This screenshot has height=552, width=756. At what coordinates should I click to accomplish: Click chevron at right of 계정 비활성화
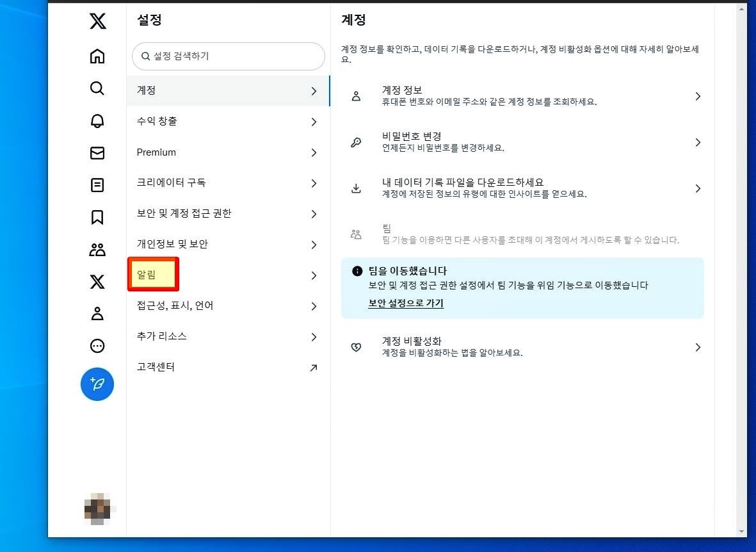(x=698, y=348)
